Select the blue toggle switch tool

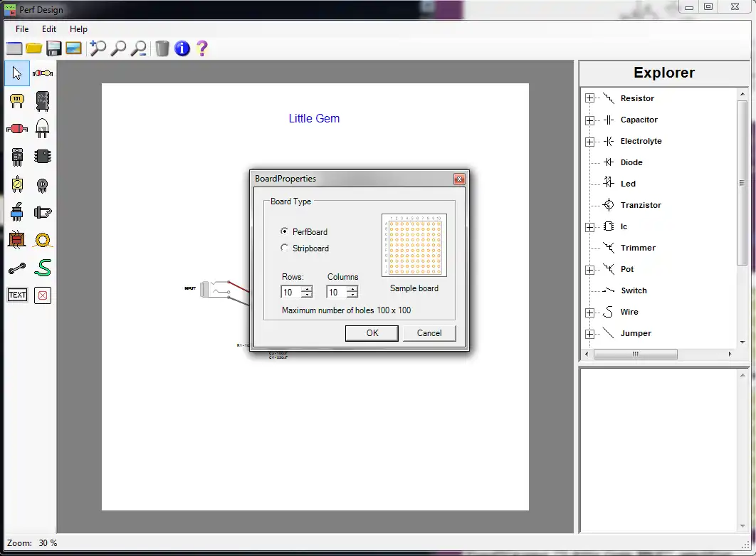click(17, 211)
